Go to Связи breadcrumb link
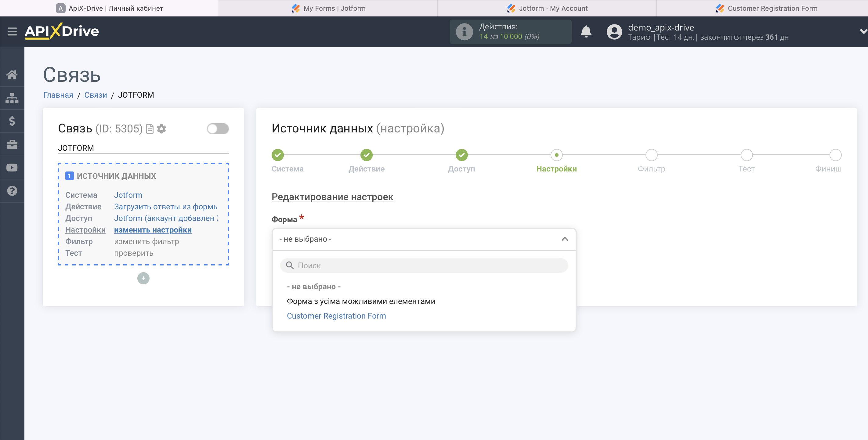This screenshot has height=440, width=868. coord(96,95)
